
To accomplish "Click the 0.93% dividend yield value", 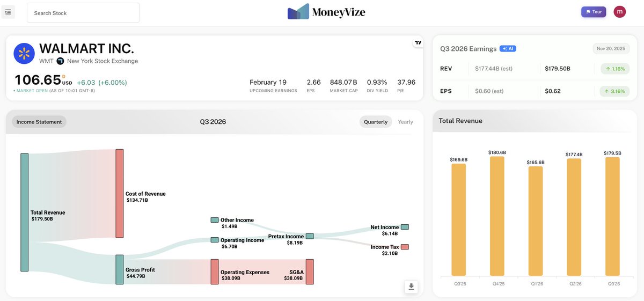I will coord(377,82).
